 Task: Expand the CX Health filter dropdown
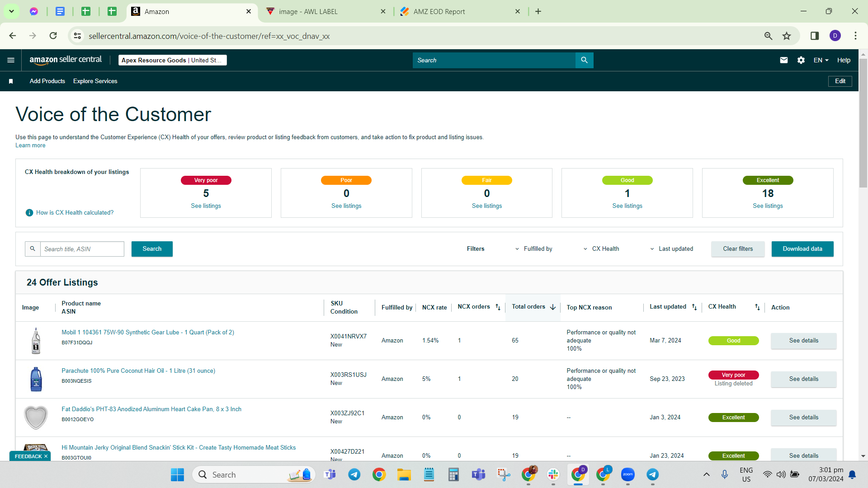point(601,249)
